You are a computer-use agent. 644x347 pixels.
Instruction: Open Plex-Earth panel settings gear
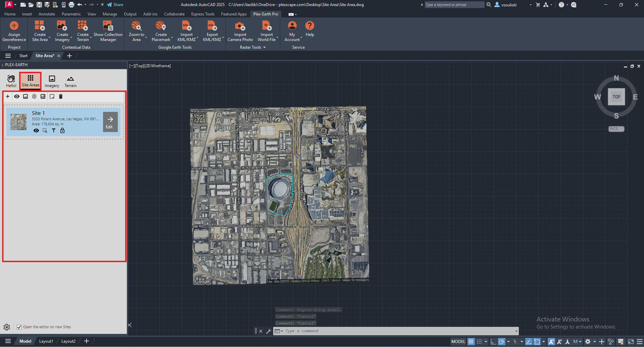[x=7, y=327]
